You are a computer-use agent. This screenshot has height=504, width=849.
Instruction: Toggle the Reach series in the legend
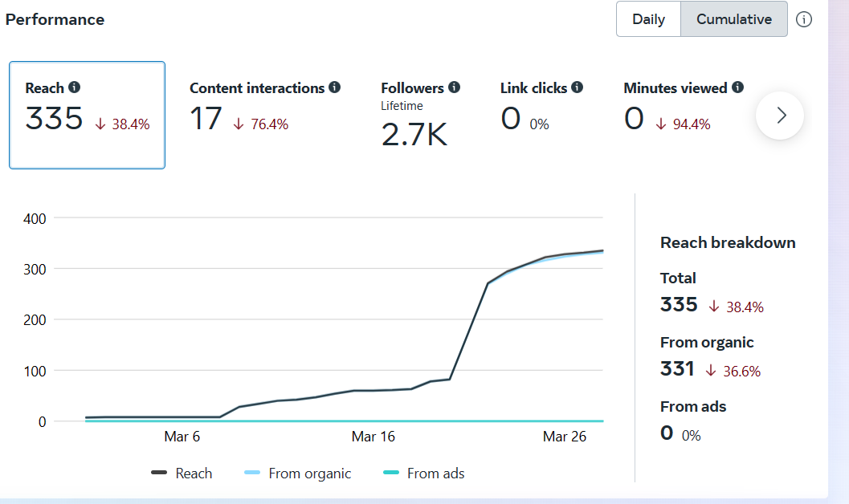[x=182, y=474]
